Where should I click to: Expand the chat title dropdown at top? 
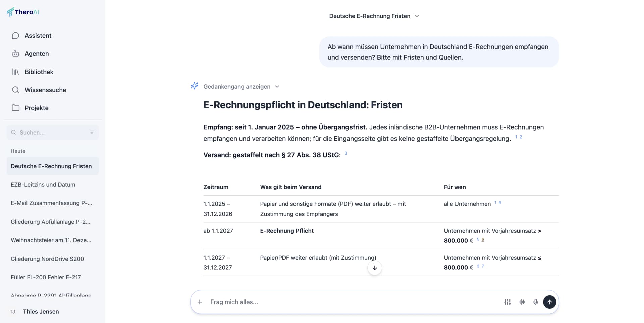(x=374, y=16)
